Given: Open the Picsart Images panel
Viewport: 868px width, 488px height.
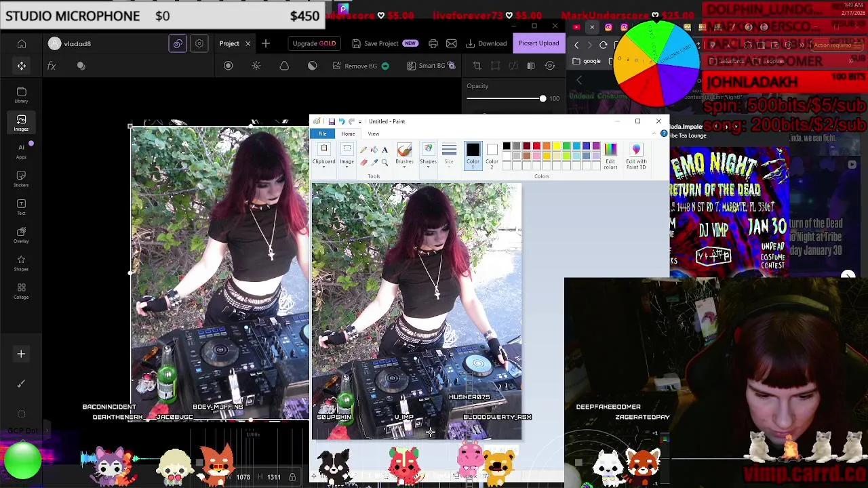Looking at the screenshot, I should (x=21, y=123).
